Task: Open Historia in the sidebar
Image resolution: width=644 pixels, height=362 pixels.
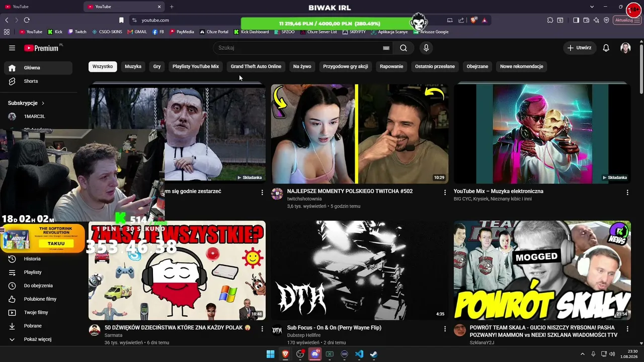Action: click(x=38, y=259)
